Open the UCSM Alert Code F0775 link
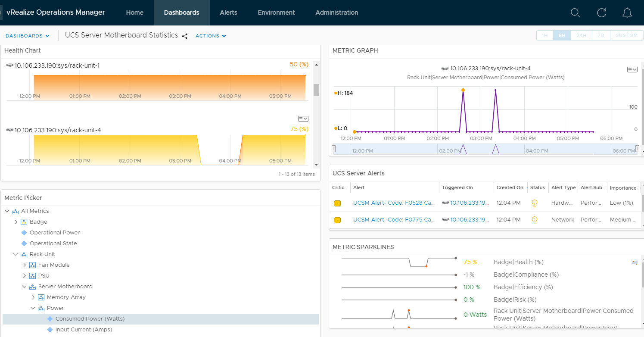Viewport: 644px width, 337px height. coord(394,219)
